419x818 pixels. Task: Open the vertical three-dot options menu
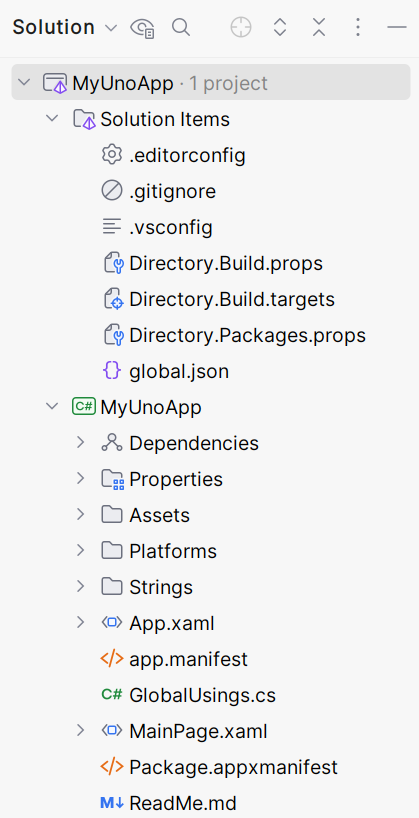coord(358,27)
